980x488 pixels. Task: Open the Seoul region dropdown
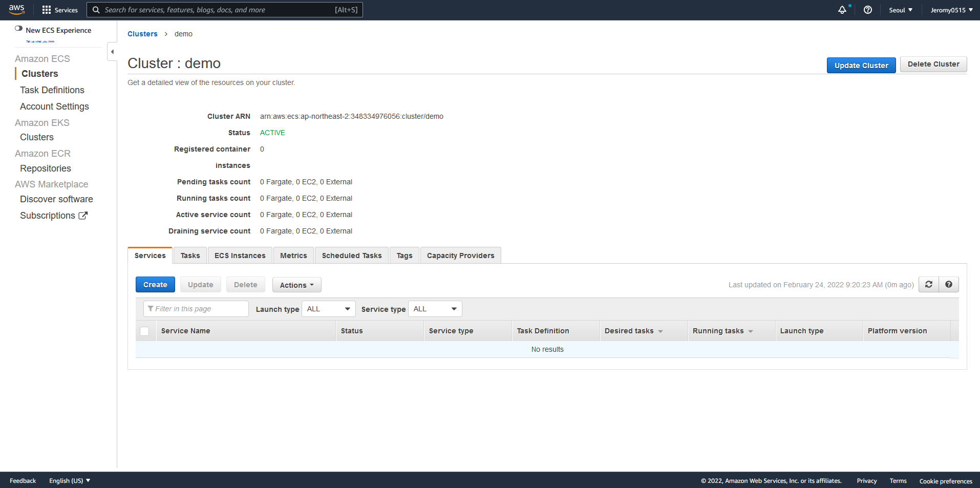point(901,10)
